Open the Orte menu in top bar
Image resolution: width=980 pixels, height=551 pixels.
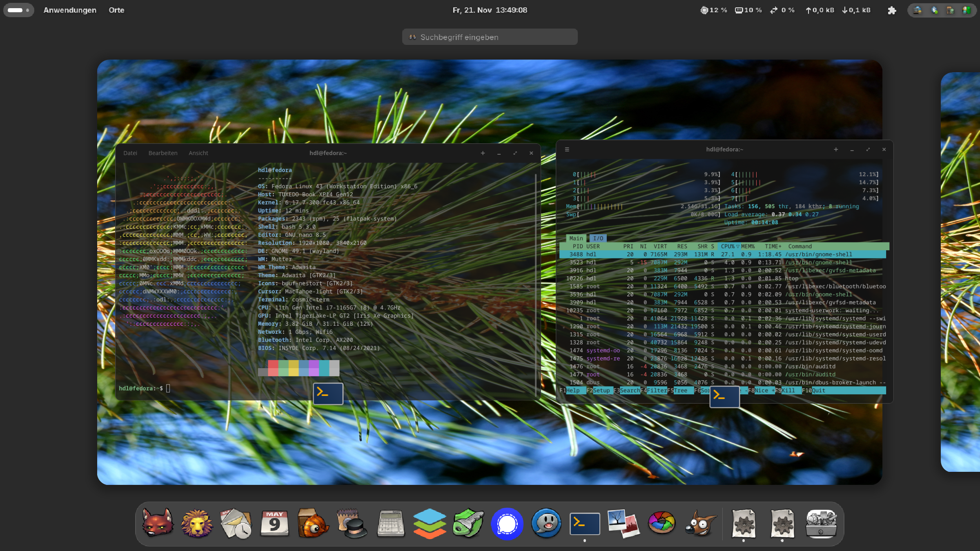click(x=116, y=10)
